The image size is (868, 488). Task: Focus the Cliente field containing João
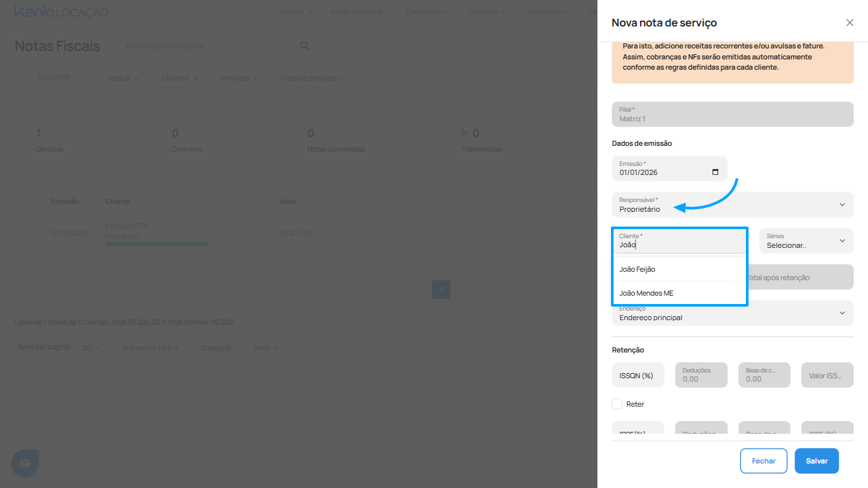click(679, 241)
